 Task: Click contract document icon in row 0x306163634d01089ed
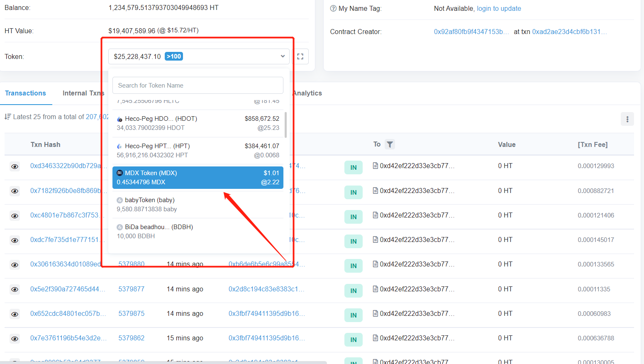[375, 264]
